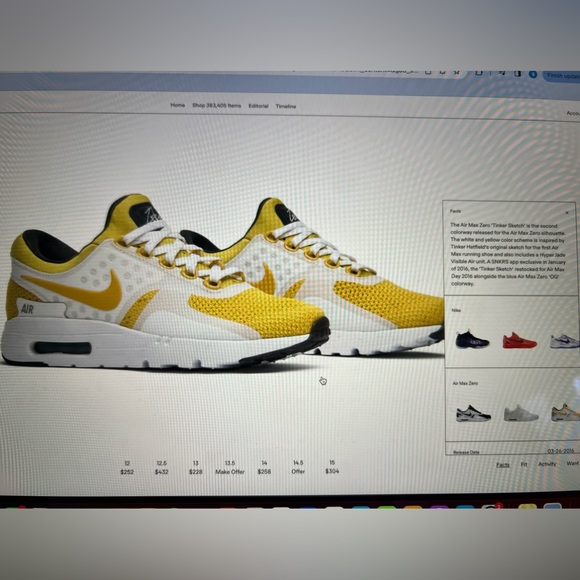The width and height of the screenshot is (580, 580).
Task: Open the gold Air Max Zero thumbnail
Action: click(x=566, y=412)
